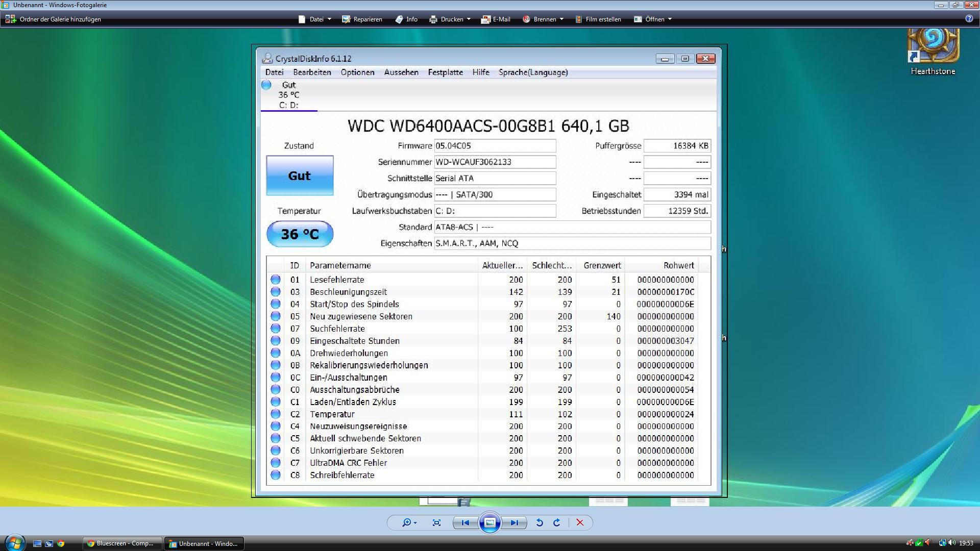Start the slideshow with the round button
The width and height of the screenshot is (980, 551).
coord(489,522)
